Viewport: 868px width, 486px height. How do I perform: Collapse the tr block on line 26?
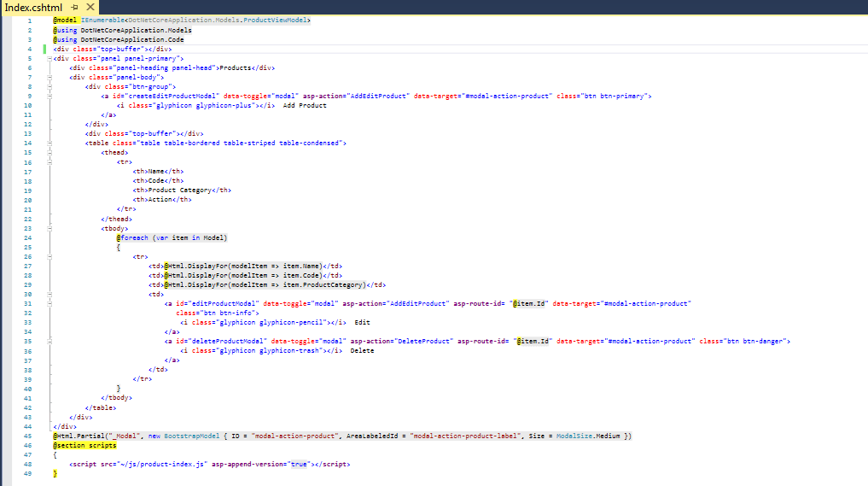(x=50, y=256)
